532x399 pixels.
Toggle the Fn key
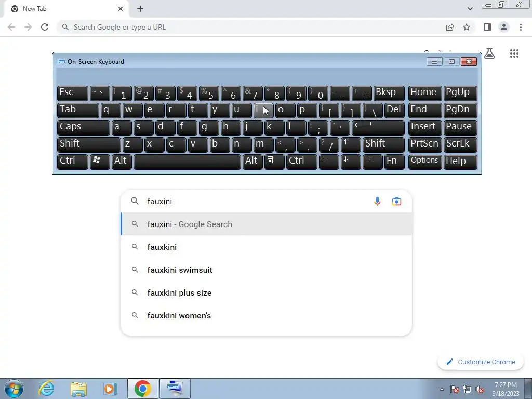tap(394, 162)
